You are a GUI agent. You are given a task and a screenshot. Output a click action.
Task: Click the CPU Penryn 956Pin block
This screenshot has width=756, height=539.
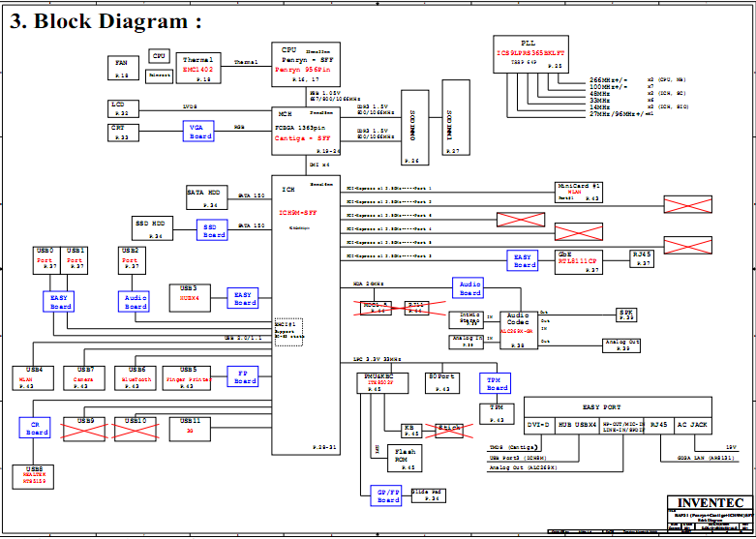coord(306,65)
